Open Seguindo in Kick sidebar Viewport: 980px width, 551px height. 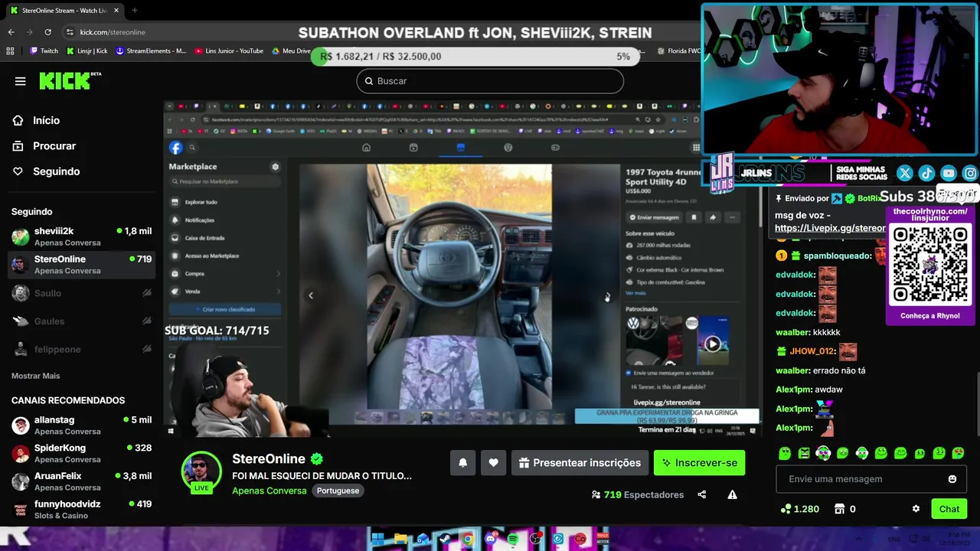point(56,171)
